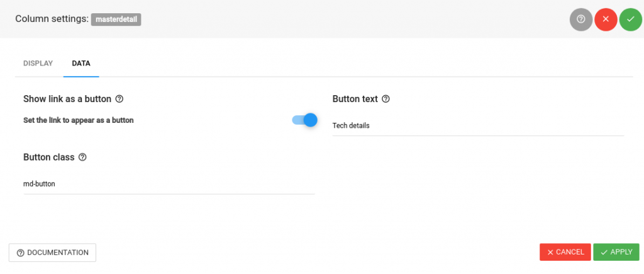Click the Column settings title text
The height and width of the screenshot is (274, 644).
(52, 20)
